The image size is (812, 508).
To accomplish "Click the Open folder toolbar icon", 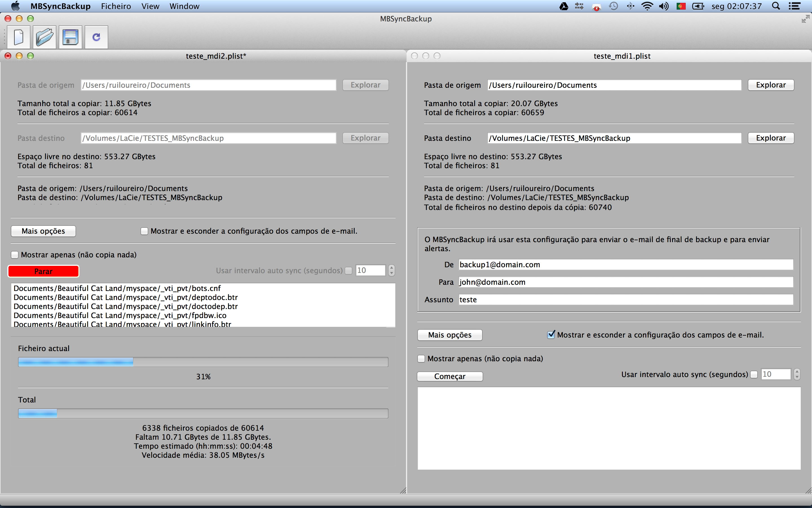I will coord(45,37).
